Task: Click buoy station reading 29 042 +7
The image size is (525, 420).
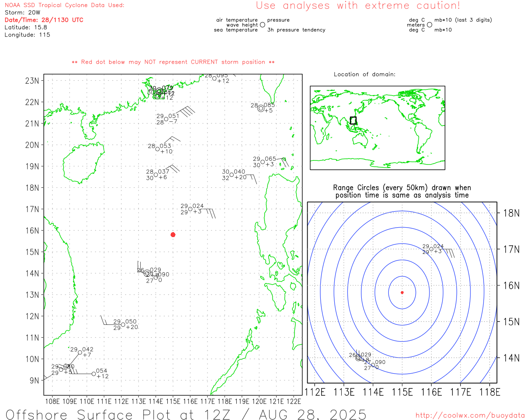Action: point(80,352)
